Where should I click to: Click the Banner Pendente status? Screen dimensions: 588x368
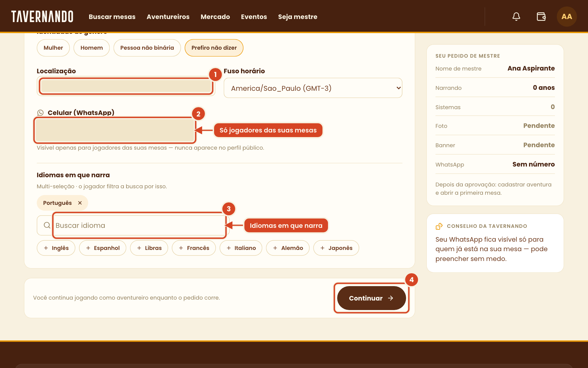(x=539, y=145)
